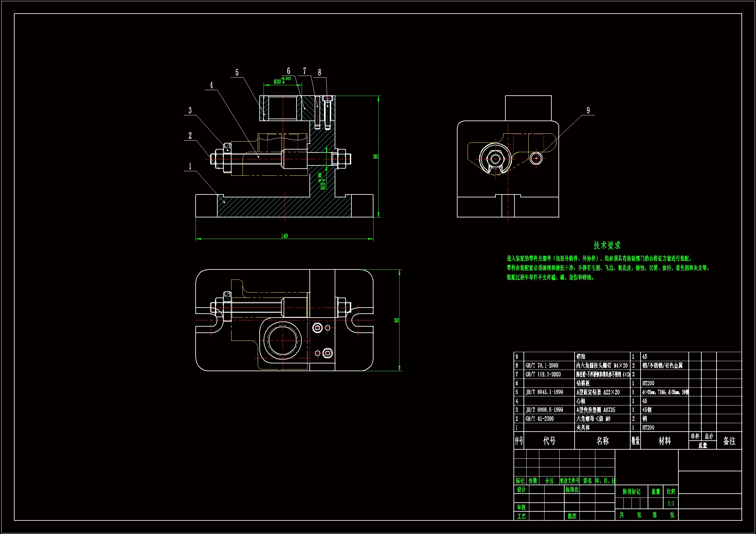The image size is (756, 534).
Task: Select the GB/T 70.1-2008 table cell
Action: click(542, 366)
